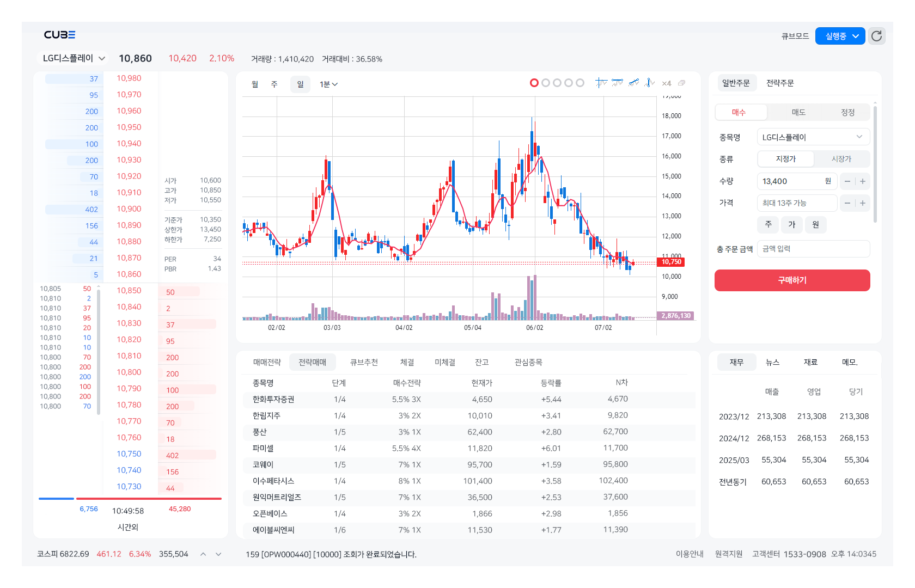Click the 이용안내 link
Image resolution: width=915 pixels, height=588 pixels.
click(690, 554)
